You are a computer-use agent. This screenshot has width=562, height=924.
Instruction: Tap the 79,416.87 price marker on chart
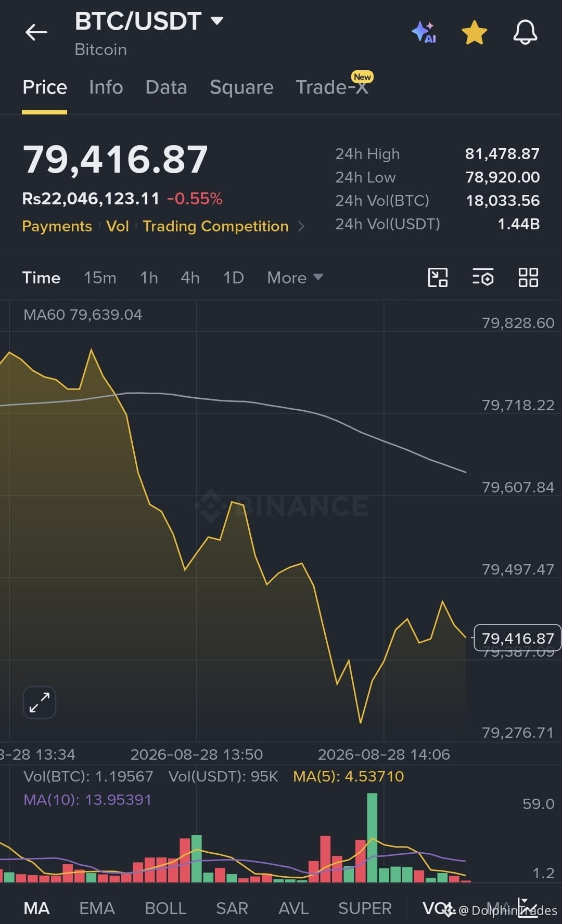click(x=517, y=638)
